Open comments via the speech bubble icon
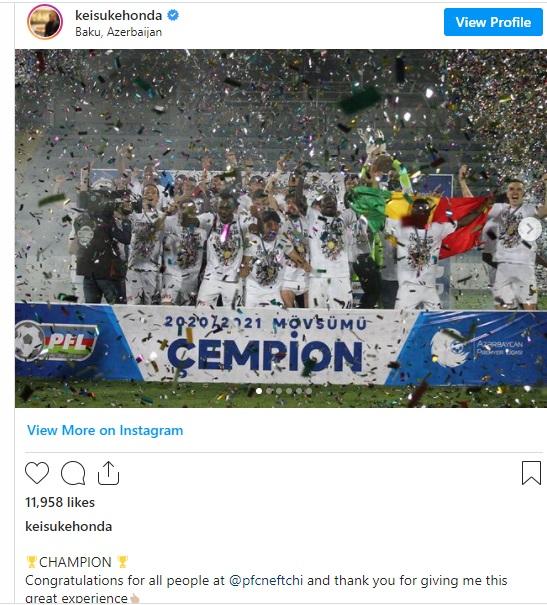Viewport: 547px width, 605px height. point(73,473)
